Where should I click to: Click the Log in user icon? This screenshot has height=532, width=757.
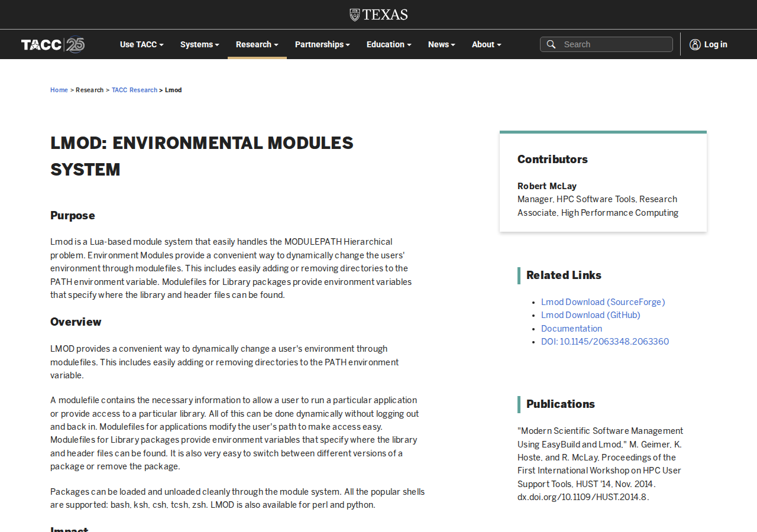(695, 44)
